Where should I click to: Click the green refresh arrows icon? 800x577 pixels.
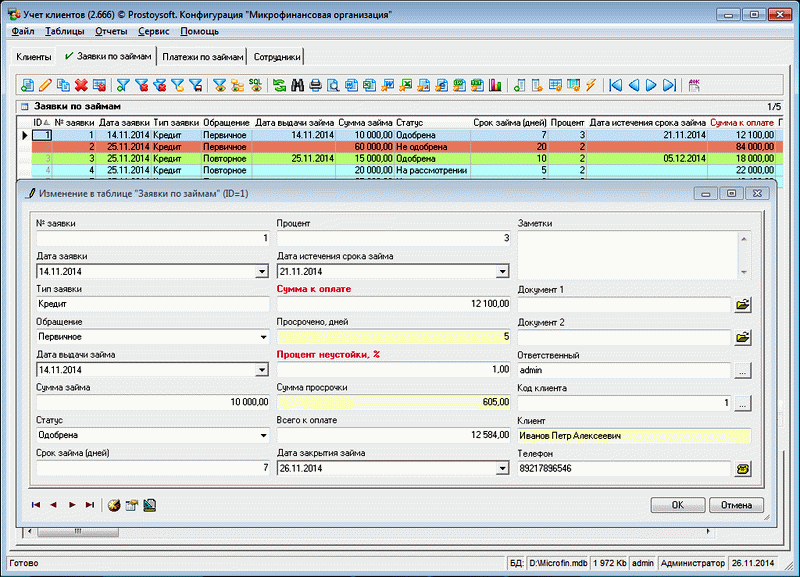279,85
